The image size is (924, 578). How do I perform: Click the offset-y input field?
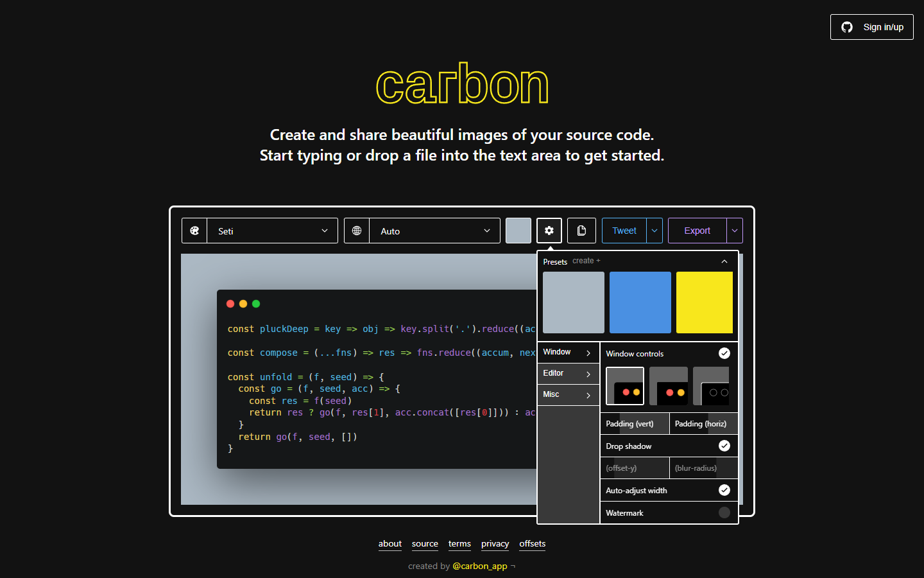coord(635,468)
